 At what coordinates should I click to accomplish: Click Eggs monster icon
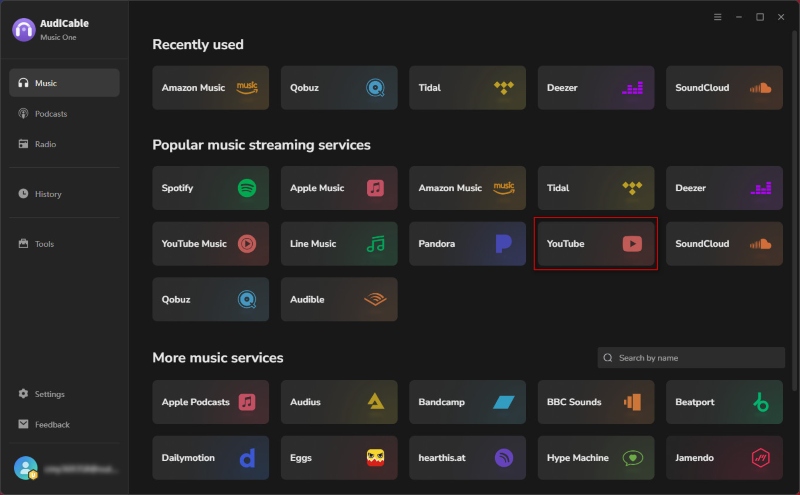[376, 458]
